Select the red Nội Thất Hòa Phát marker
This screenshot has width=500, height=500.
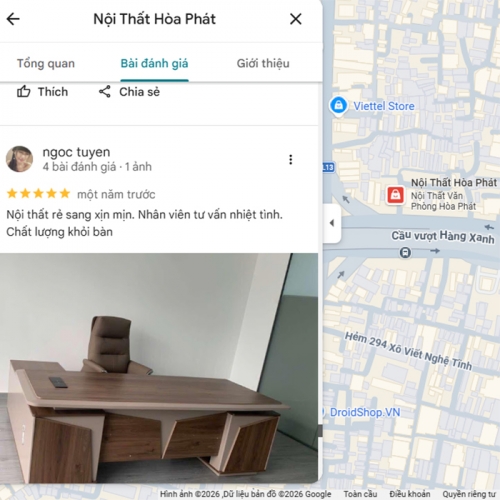pos(395,195)
